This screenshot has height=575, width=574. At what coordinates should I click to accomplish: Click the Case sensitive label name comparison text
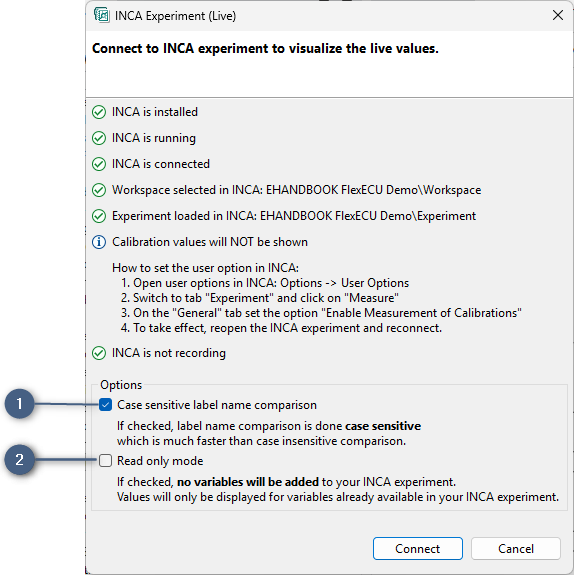[x=217, y=405]
